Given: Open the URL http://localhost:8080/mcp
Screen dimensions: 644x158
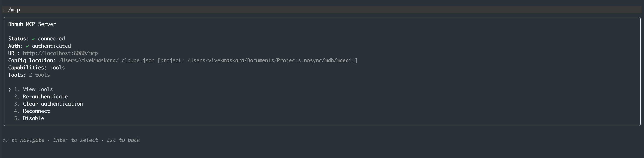Looking at the screenshot, I should [60, 53].
